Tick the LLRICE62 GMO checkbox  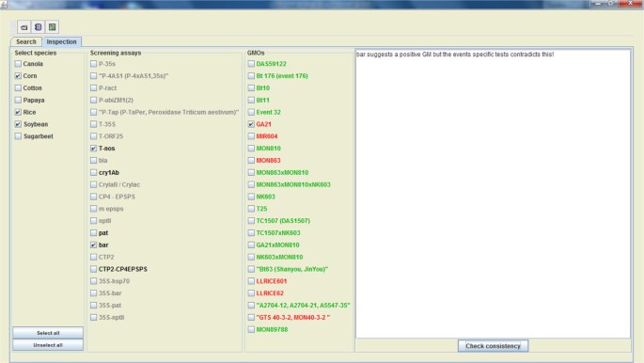[x=251, y=293]
